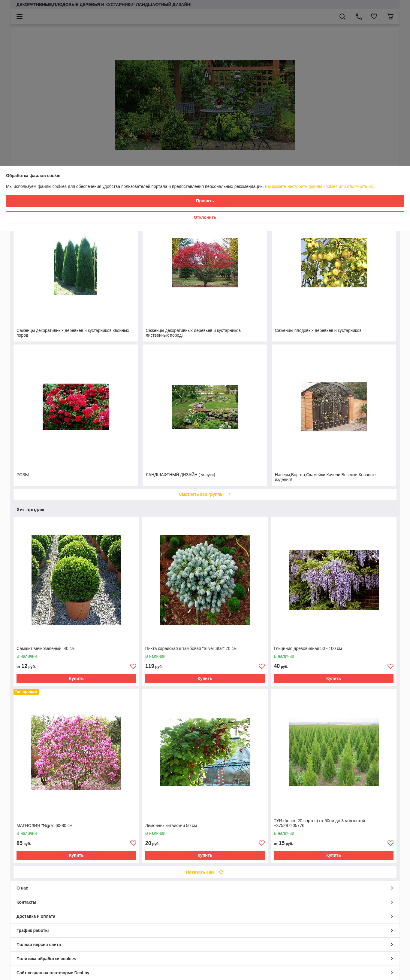Click refresh icon next to Показать ещё
The height and width of the screenshot is (980, 410).
[x=221, y=872]
